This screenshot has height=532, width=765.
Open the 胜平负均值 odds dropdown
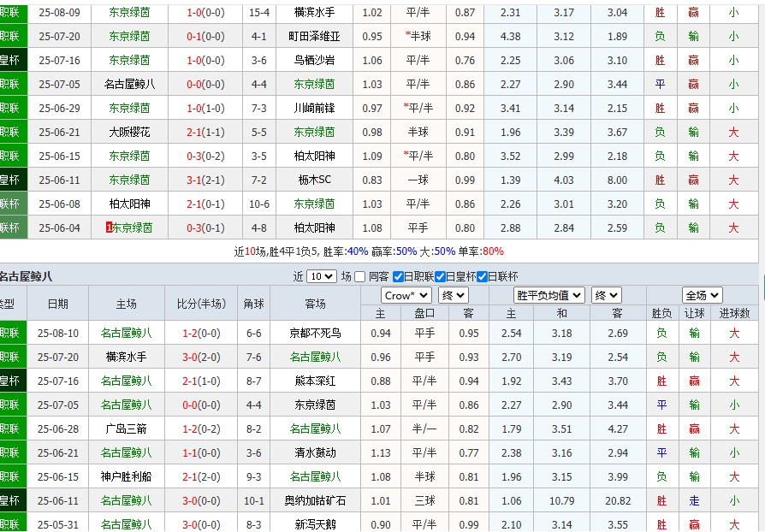546,294
